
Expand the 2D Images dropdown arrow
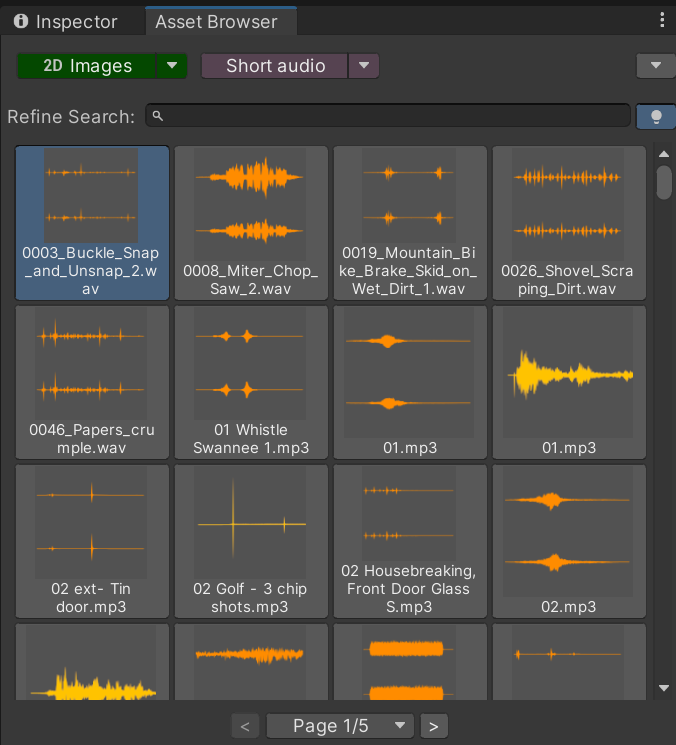pos(172,66)
